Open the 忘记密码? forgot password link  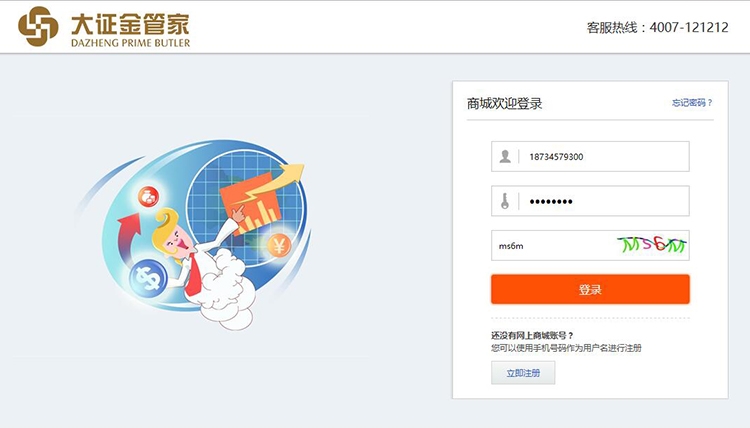(692, 102)
